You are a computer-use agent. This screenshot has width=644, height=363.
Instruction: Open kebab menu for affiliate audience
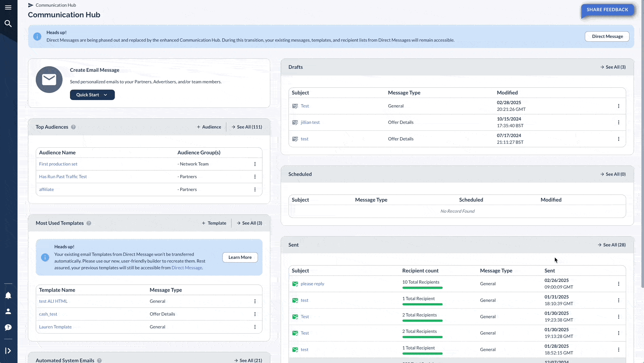coord(255,189)
